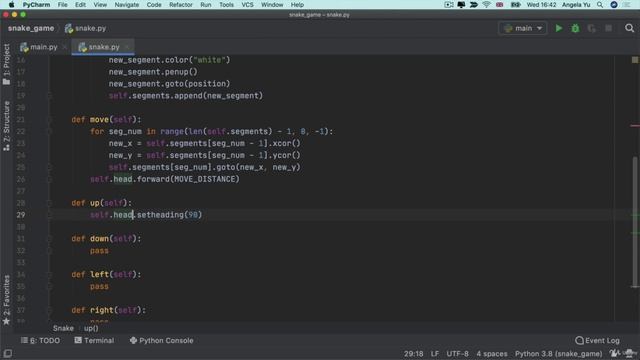Open the Terminal tool window
Screen dimensions: 640x360
[94, 340]
